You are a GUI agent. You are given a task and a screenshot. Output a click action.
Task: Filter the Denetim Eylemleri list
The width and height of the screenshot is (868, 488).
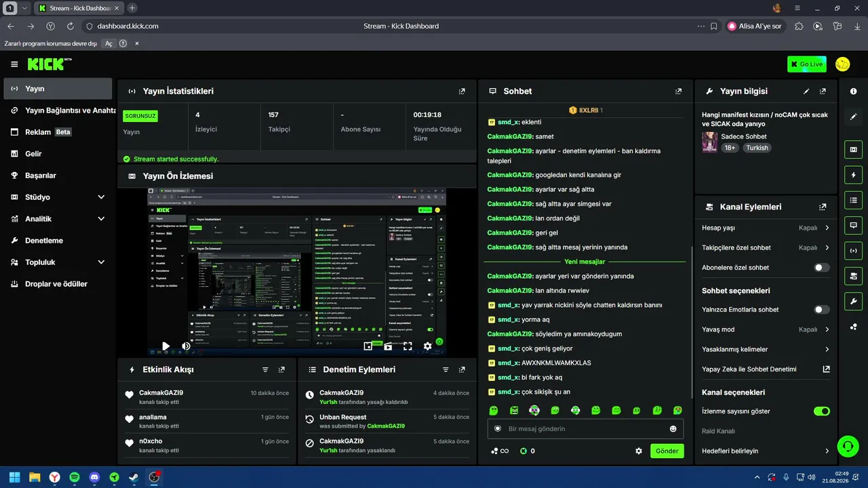pyautogui.click(x=446, y=369)
